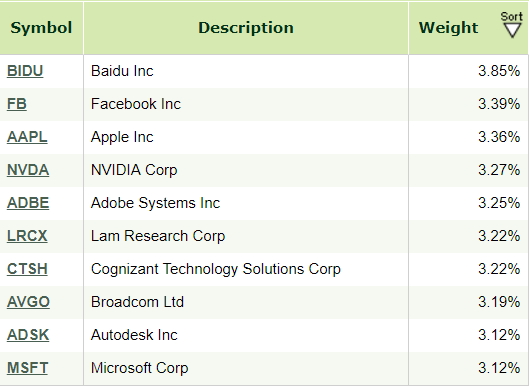Click the Description column header
The width and height of the screenshot is (529, 386).
[246, 28]
